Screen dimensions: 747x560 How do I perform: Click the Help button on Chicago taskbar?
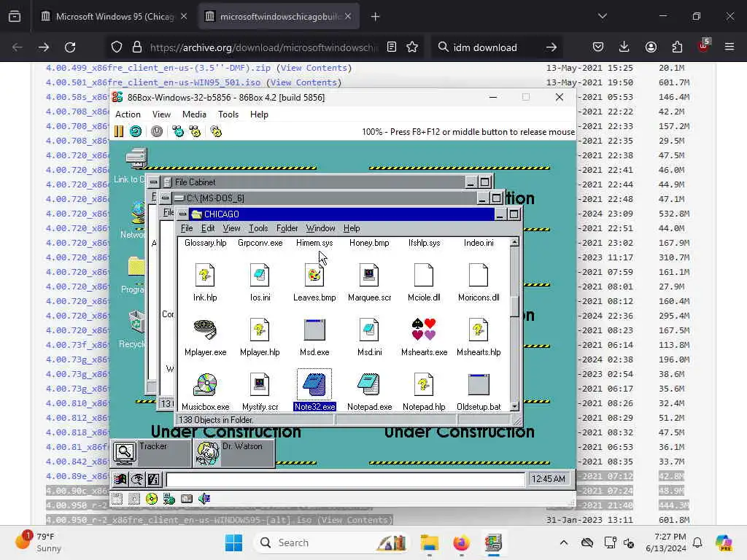tap(154, 479)
